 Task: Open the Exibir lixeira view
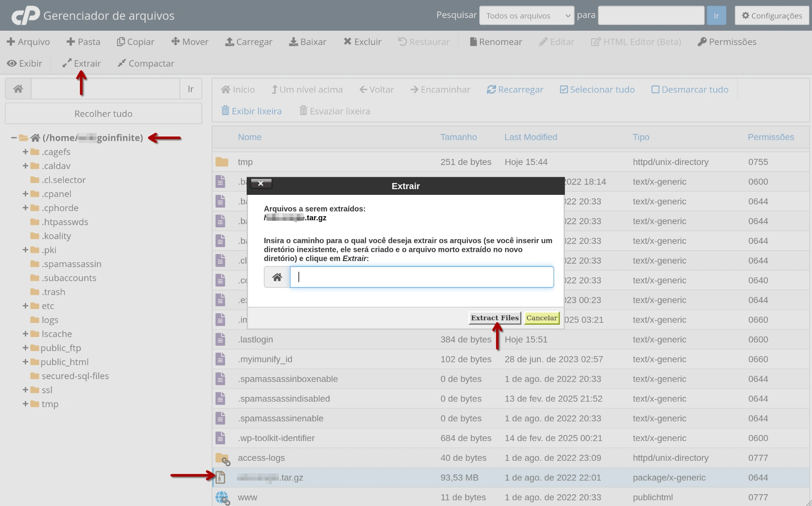pyautogui.click(x=252, y=111)
